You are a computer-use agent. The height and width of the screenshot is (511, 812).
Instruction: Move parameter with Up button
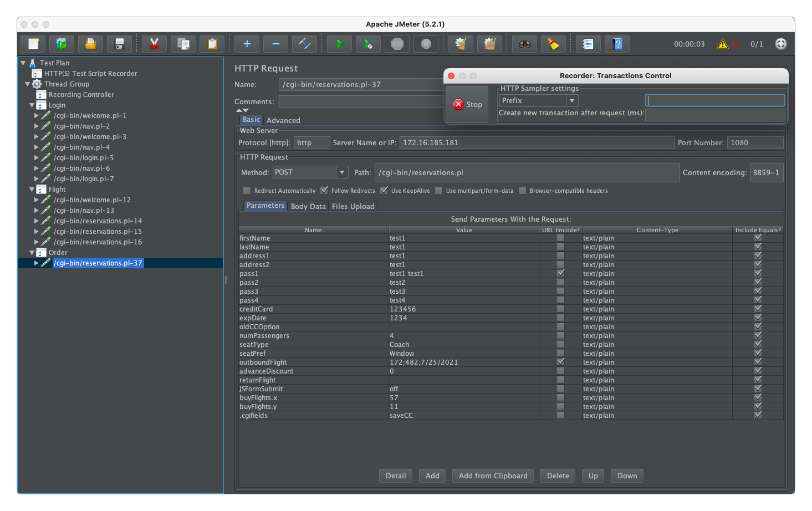tap(593, 476)
